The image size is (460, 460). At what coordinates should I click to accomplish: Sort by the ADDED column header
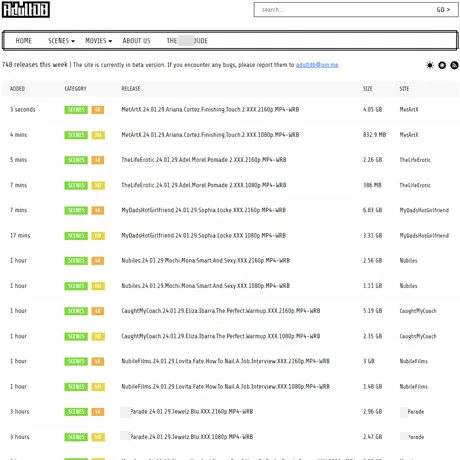(17, 89)
